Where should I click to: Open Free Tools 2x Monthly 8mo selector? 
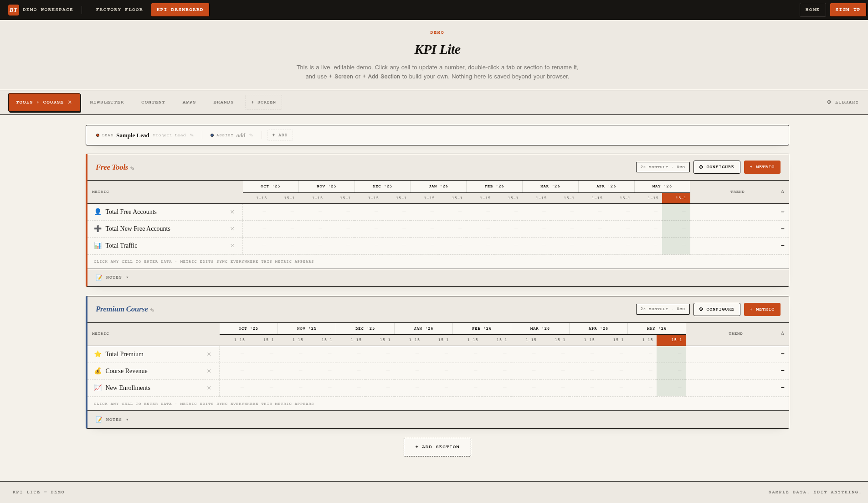pos(663,167)
